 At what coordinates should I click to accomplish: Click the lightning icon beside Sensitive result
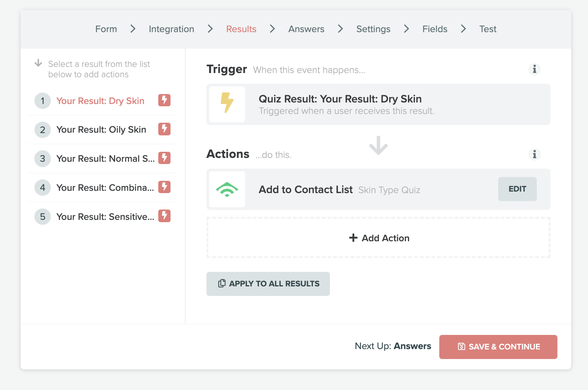pos(164,216)
